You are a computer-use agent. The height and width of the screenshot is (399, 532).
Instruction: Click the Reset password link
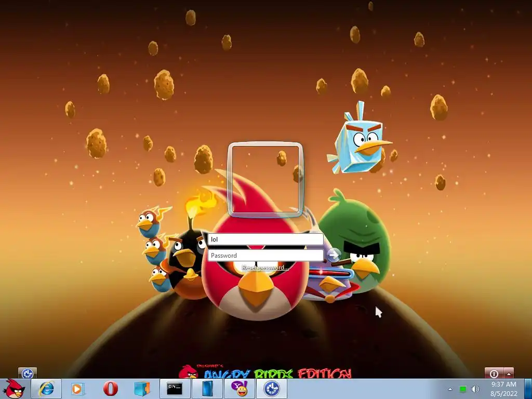pyautogui.click(x=265, y=268)
